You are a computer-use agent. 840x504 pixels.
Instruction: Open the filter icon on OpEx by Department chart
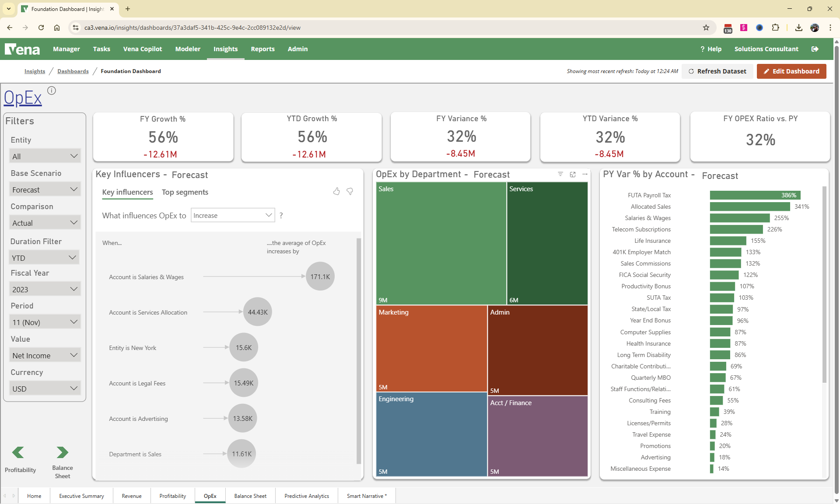[x=560, y=174]
